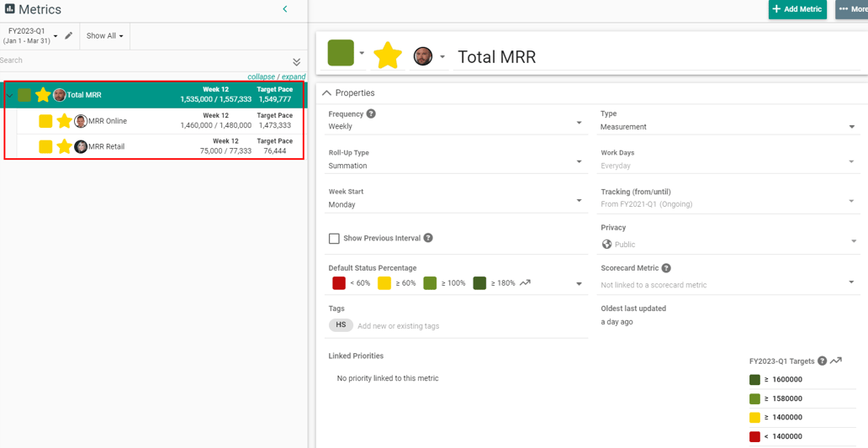Click the large green status color swatch
Image resolution: width=868 pixels, height=448 pixels.
click(x=341, y=53)
